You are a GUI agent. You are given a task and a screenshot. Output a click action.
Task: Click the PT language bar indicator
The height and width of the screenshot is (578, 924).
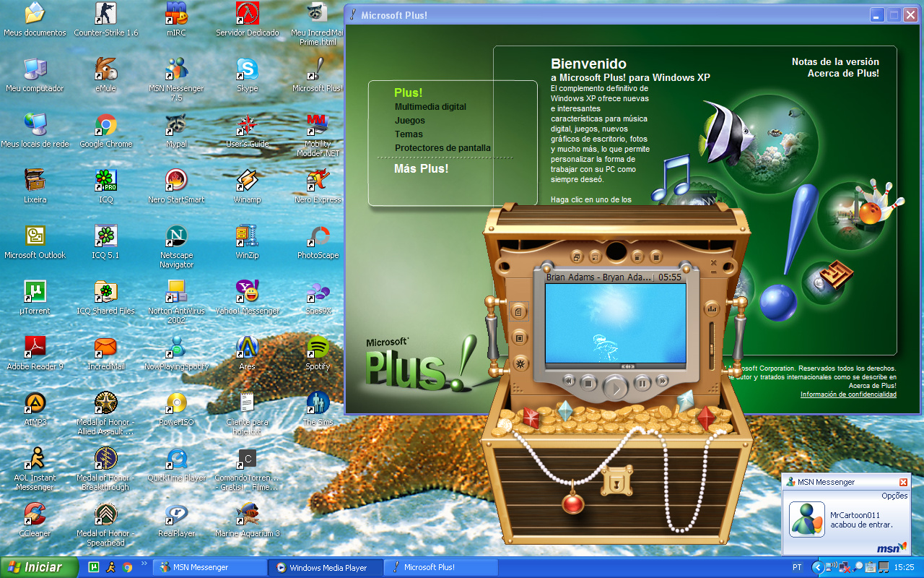tap(797, 568)
